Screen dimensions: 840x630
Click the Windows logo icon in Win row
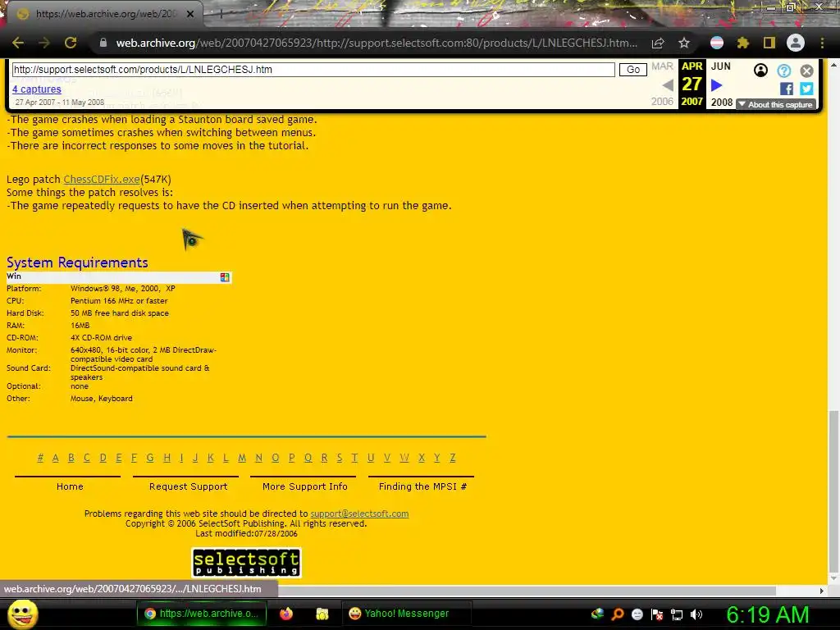225,277
